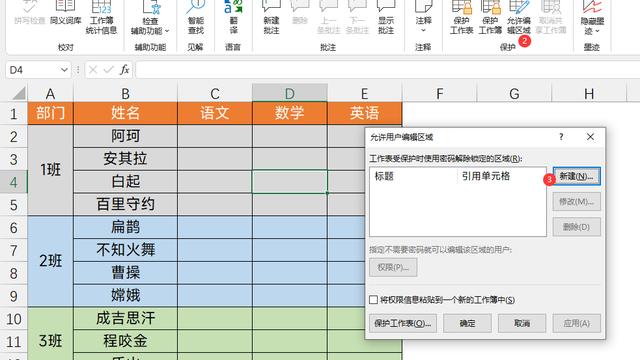Screen dimensions: 640x360
Task: Toggle paste permissions into new workbook checkbox
Action: click(373, 300)
